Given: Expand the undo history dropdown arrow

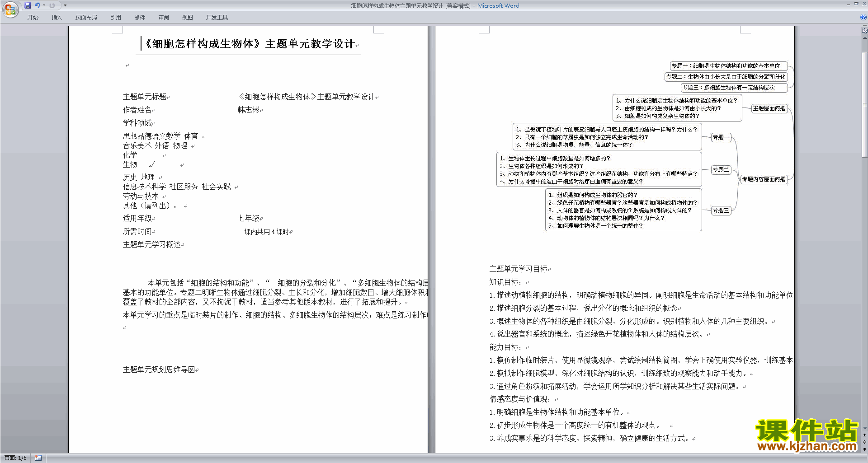Looking at the screenshot, I should coord(44,5).
